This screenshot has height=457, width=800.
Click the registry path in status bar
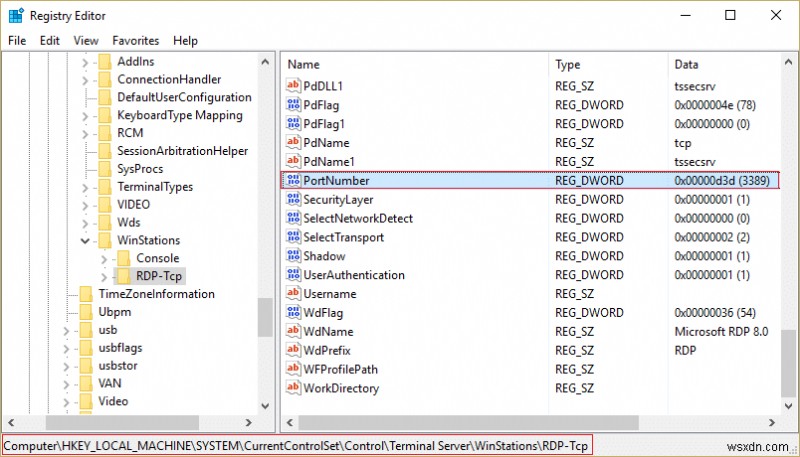pos(296,445)
